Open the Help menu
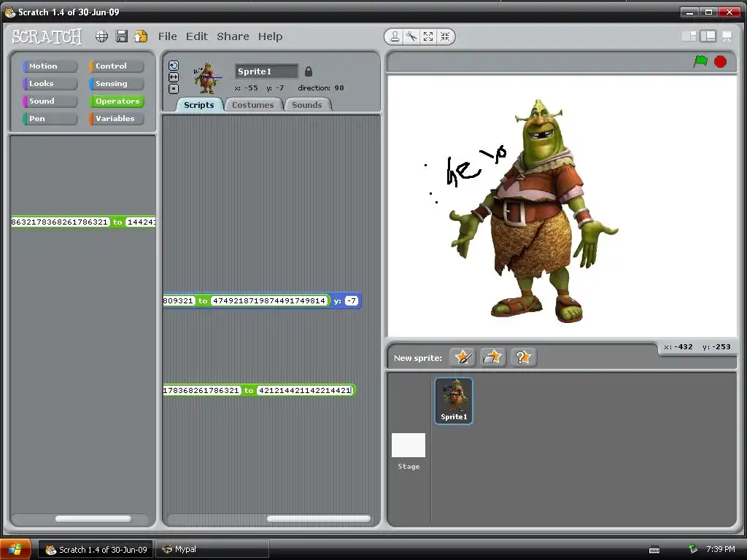747x560 pixels. point(270,36)
